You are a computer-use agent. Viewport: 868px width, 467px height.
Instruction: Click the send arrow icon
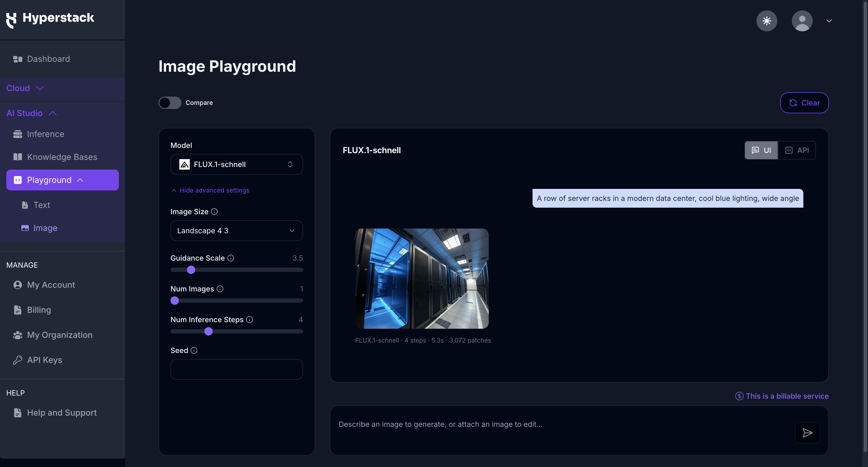[807, 433]
